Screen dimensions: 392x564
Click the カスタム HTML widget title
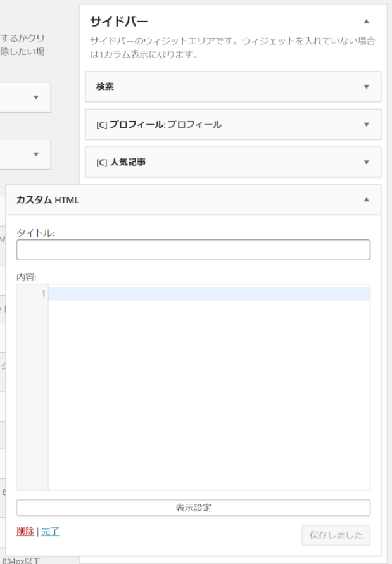[x=47, y=200]
